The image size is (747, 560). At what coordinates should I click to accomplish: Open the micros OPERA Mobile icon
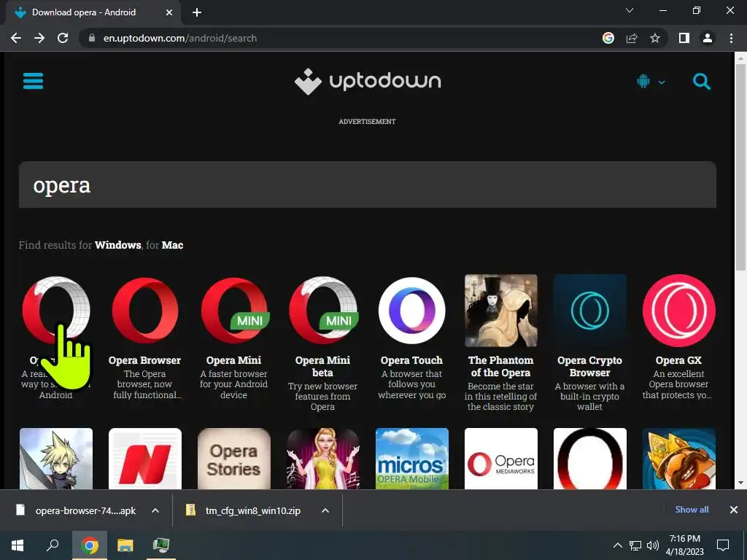click(411, 459)
